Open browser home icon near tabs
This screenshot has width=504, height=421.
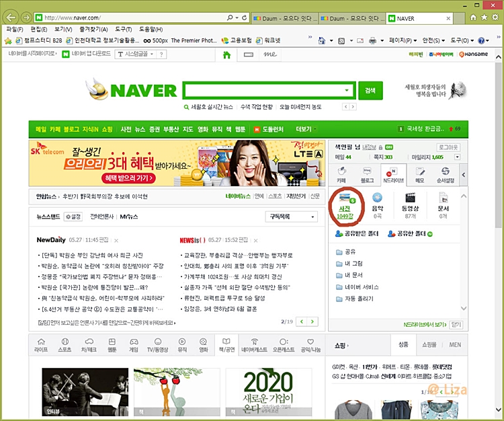point(473,17)
